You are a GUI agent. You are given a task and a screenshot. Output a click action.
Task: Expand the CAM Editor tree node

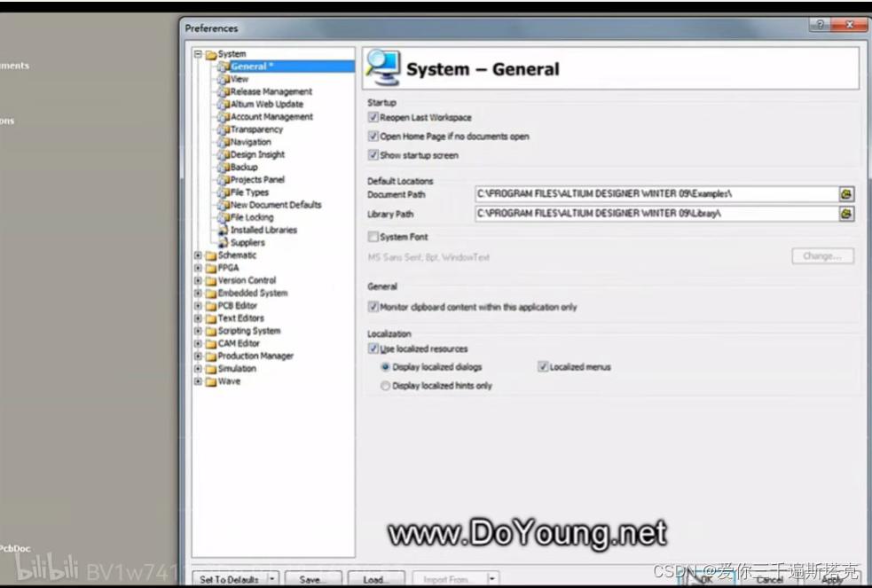point(198,343)
